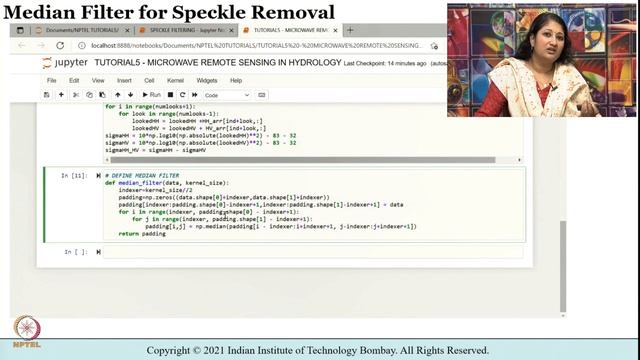Close the SPECKLE FILTERING tab
Viewport: 640px width, 360px height.
231,31
